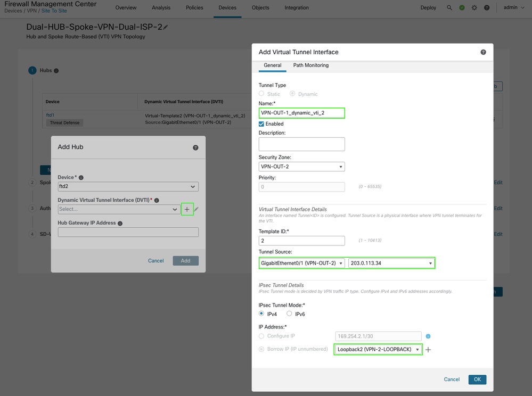Open the Policies menu
This screenshot has height=396, width=532.
(194, 8)
